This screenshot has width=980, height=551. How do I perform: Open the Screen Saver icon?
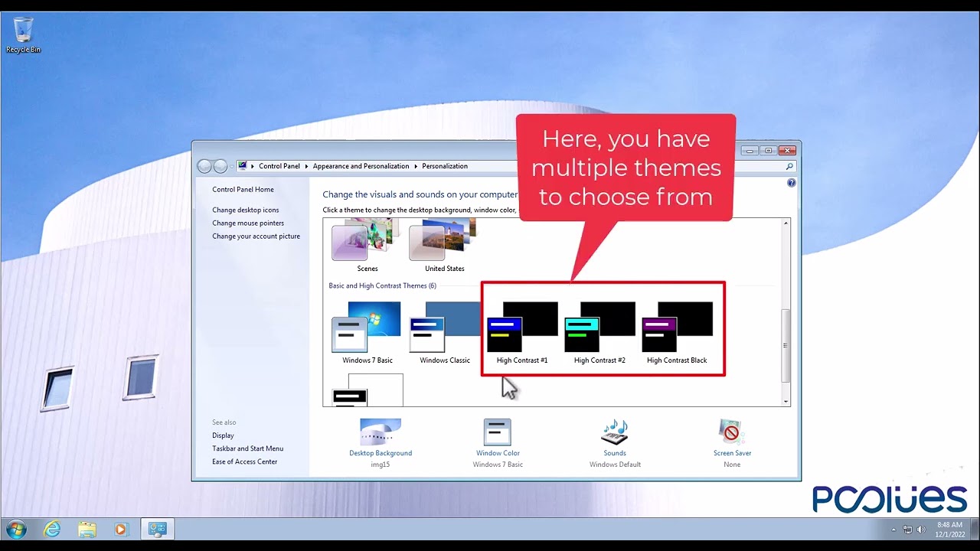point(732,432)
